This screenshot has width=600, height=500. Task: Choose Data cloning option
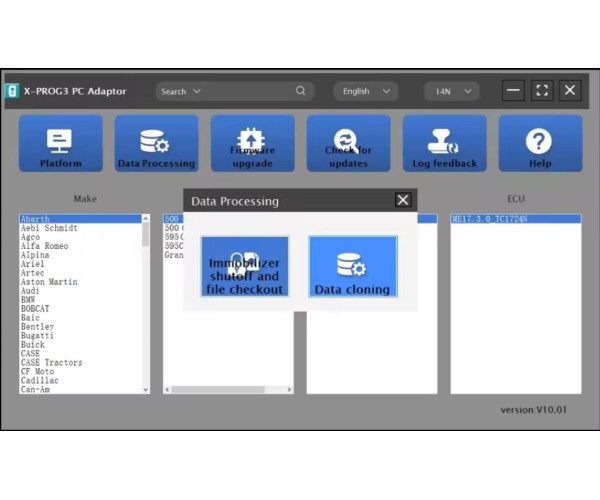(353, 267)
